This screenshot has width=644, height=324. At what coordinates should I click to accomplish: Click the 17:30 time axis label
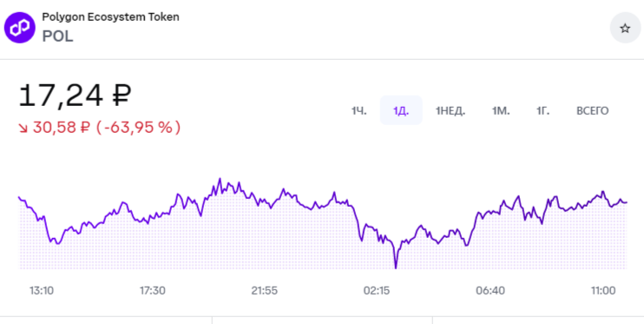click(153, 291)
